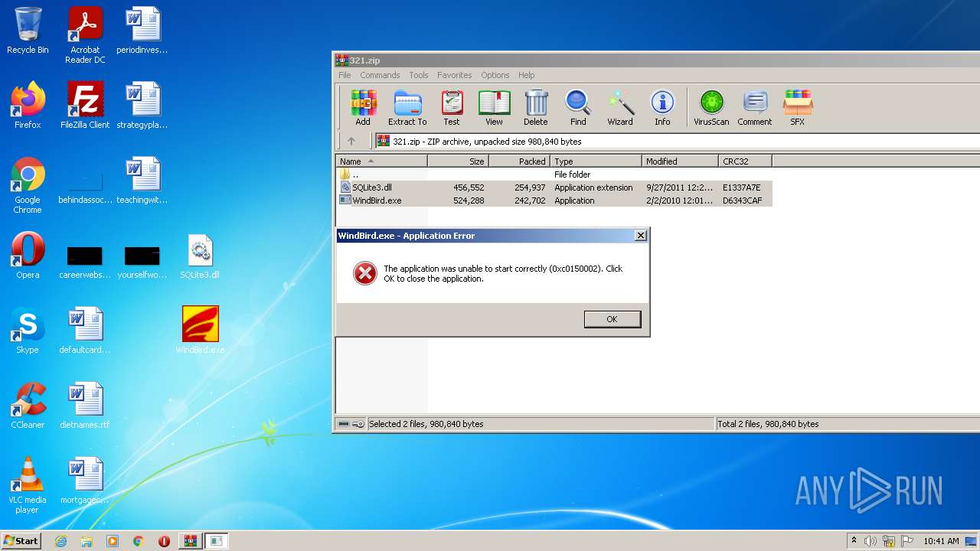The image size is (980, 551).
Task: Select Firefox desktop shortcut
Action: point(28,106)
